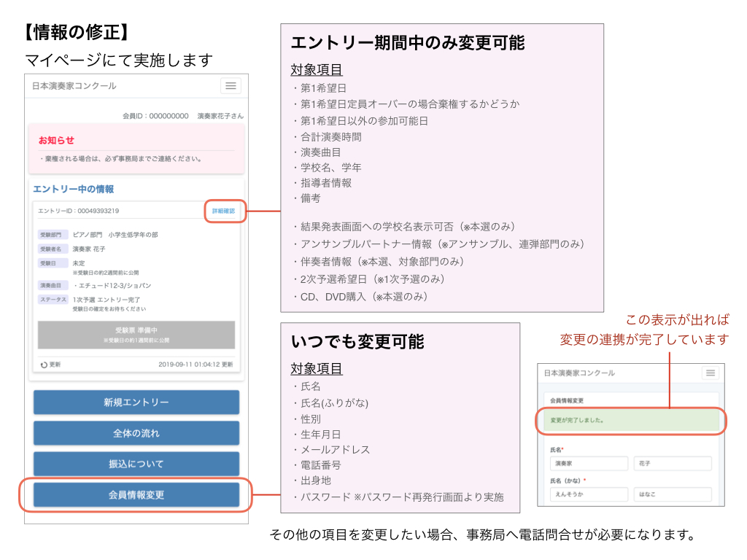Click the はなこ kana field
Screen dimensions: 747x560
click(673, 494)
